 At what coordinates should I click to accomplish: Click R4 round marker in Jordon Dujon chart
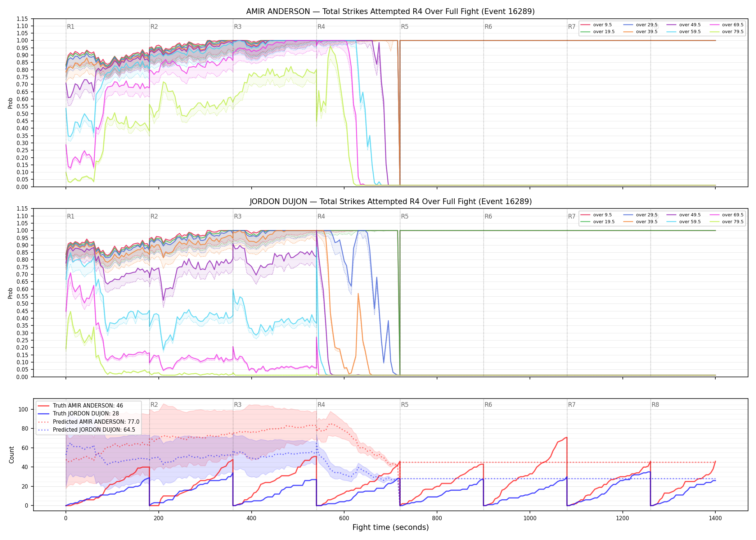click(x=321, y=216)
